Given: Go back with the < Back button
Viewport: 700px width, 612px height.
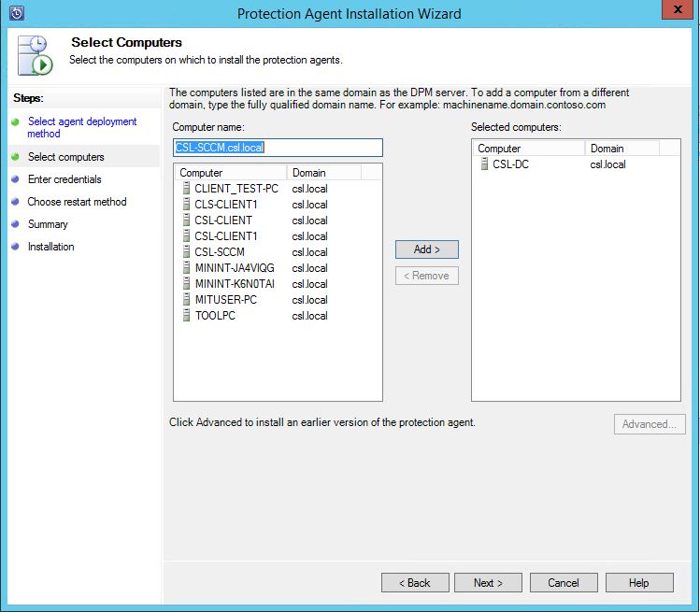Looking at the screenshot, I should 415,582.
